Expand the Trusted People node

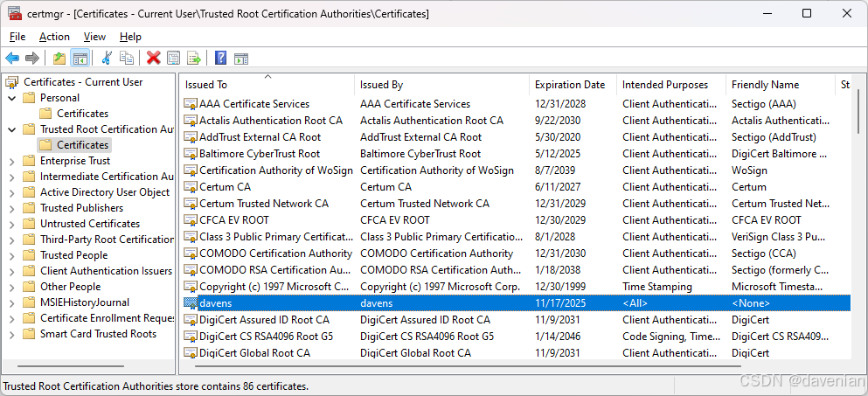(12, 255)
